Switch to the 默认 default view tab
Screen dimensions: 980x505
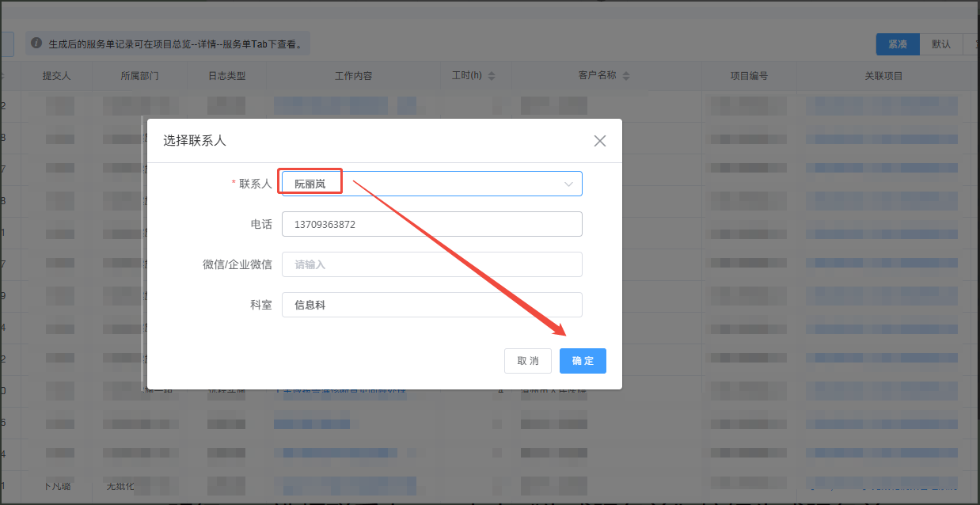[941, 44]
